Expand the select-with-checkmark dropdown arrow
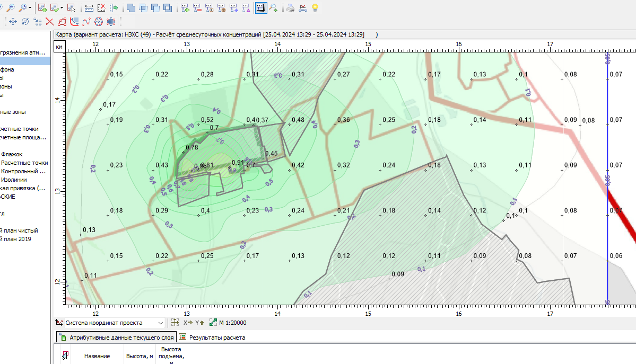The height and width of the screenshot is (364, 636). pyautogui.click(x=62, y=8)
